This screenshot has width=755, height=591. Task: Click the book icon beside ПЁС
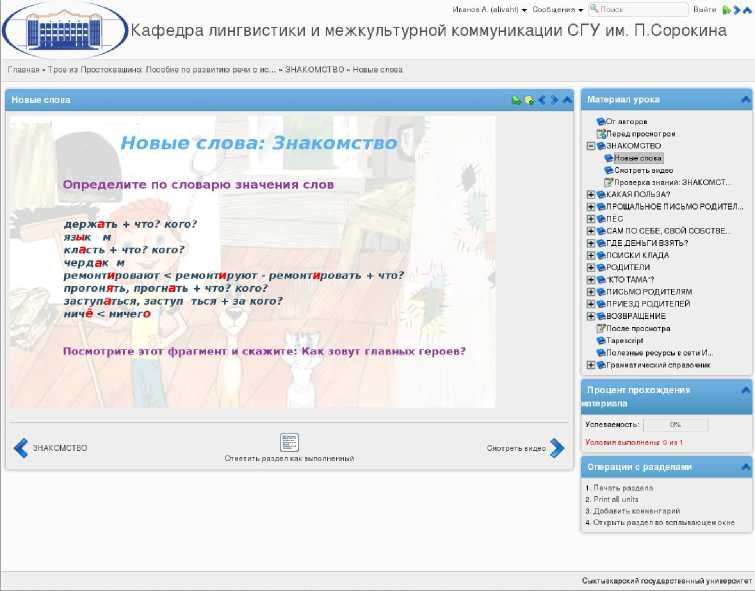point(600,219)
